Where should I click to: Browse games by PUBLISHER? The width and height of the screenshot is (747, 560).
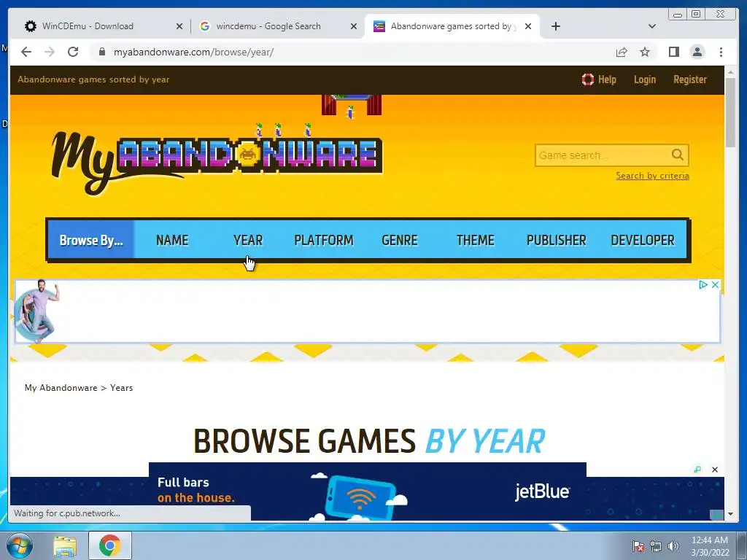click(556, 240)
